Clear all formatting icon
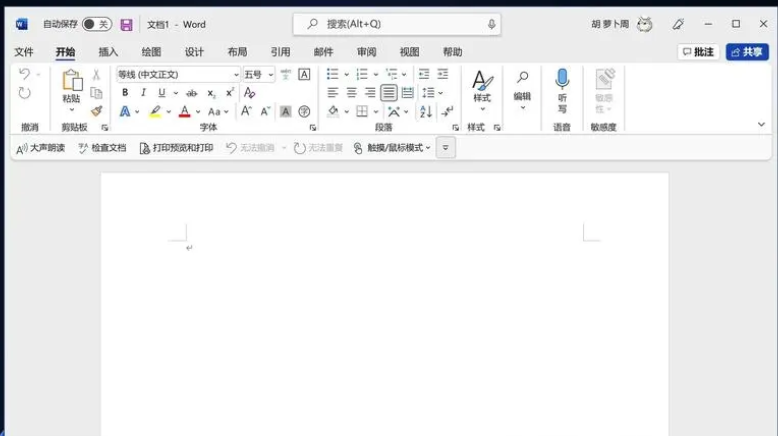Viewport: 778px width, 436px height. pyautogui.click(x=250, y=93)
